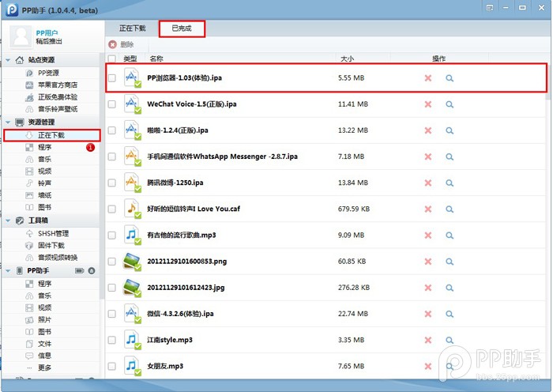The height and width of the screenshot is (392, 553).
Task: Remove 江南style.mp3 with its red X icon
Action: tap(427, 340)
